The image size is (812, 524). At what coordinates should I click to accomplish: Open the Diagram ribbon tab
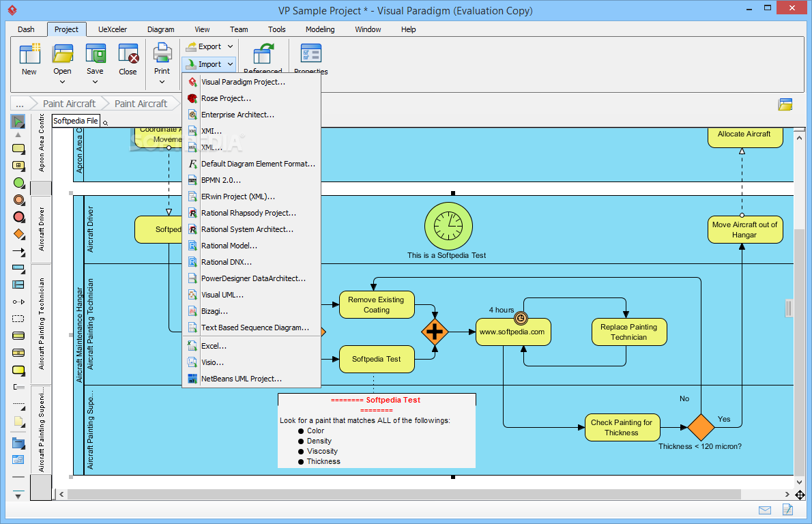(160, 29)
